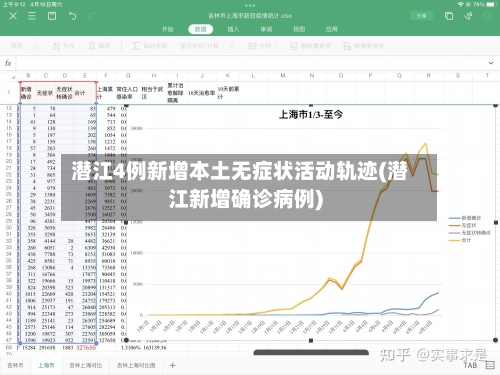Click the chart's right-middle resize handle

click(x=496, y=222)
